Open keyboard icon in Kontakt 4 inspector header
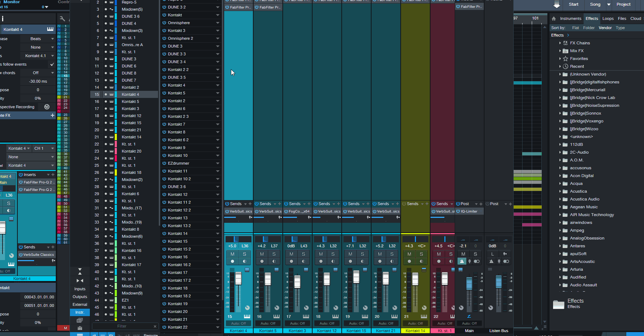The width and height of the screenshot is (644, 336). click(x=50, y=29)
